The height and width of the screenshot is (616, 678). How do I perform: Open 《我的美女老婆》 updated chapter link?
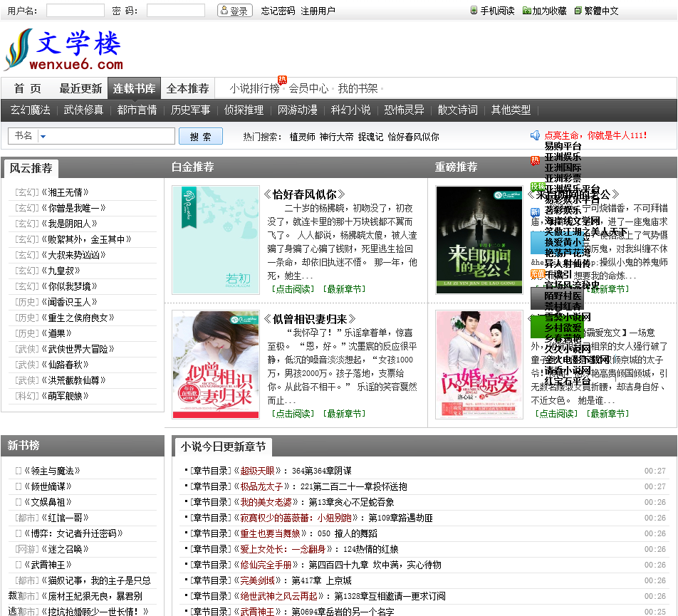pos(266,502)
